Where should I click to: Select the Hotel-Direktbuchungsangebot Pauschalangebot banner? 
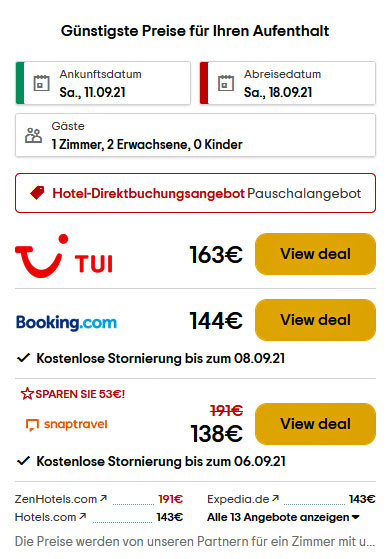(195, 193)
